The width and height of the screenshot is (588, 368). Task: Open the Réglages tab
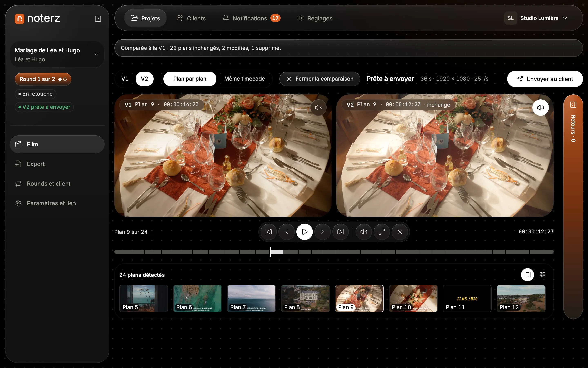tap(315, 18)
